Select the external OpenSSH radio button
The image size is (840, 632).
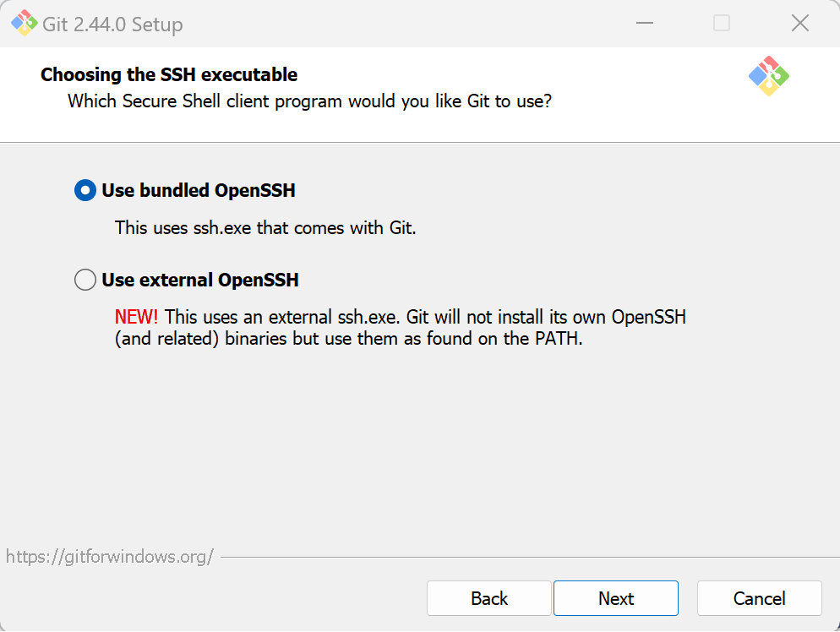(x=85, y=280)
